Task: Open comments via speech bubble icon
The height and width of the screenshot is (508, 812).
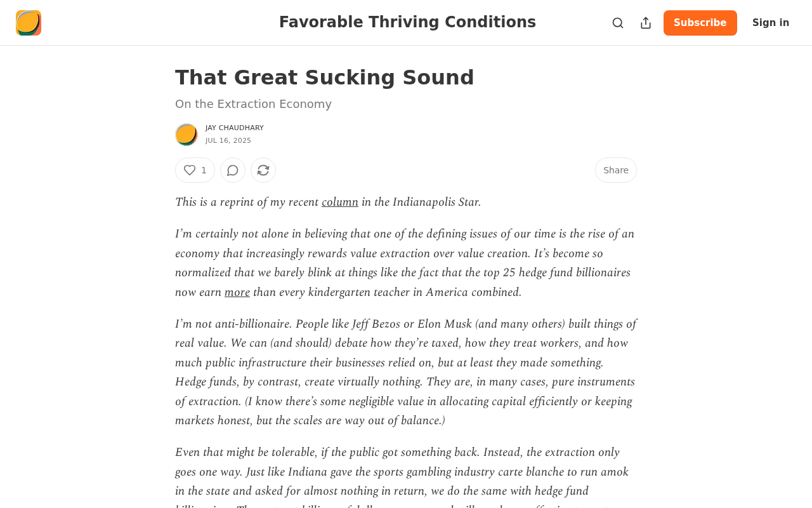Action: [x=233, y=170]
